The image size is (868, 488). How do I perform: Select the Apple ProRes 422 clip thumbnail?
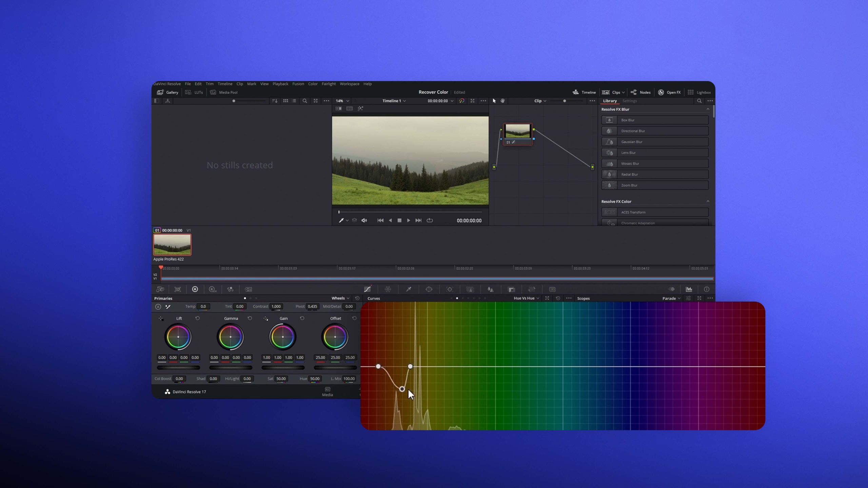[172, 244]
